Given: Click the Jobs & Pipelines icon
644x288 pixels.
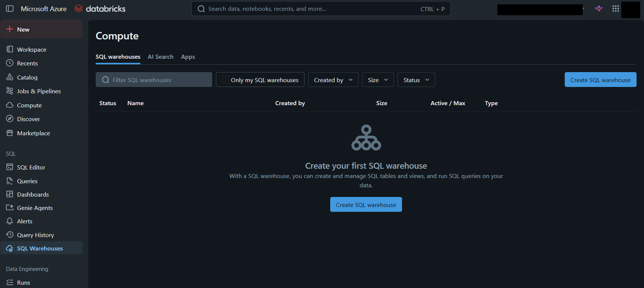Looking at the screenshot, I should (x=10, y=91).
